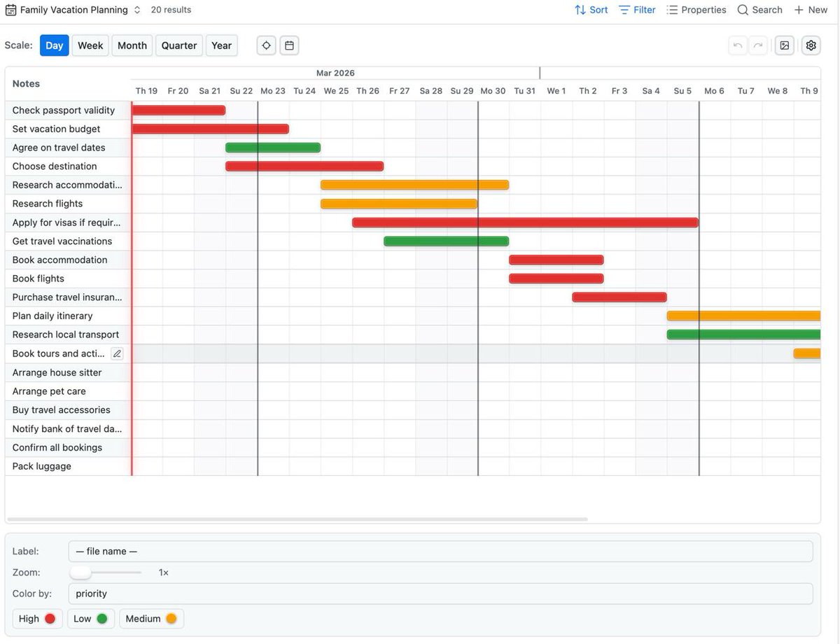Click the redo arrow icon

pyautogui.click(x=758, y=45)
